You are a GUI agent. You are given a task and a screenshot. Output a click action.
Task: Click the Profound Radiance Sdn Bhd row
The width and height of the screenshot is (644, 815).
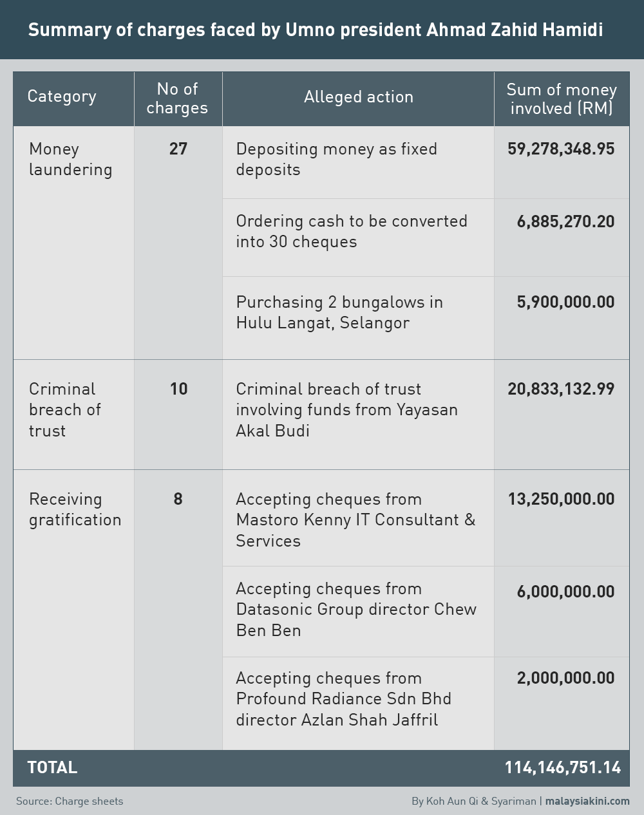426,704
